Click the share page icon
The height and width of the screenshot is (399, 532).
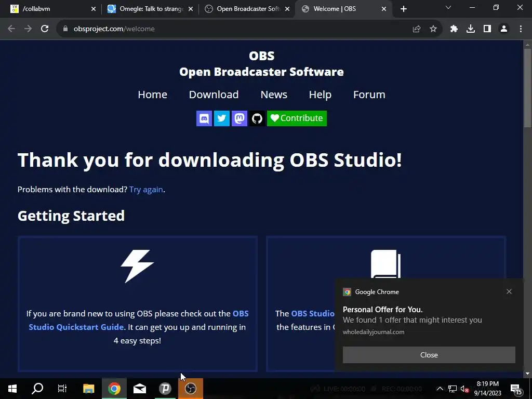click(x=417, y=29)
